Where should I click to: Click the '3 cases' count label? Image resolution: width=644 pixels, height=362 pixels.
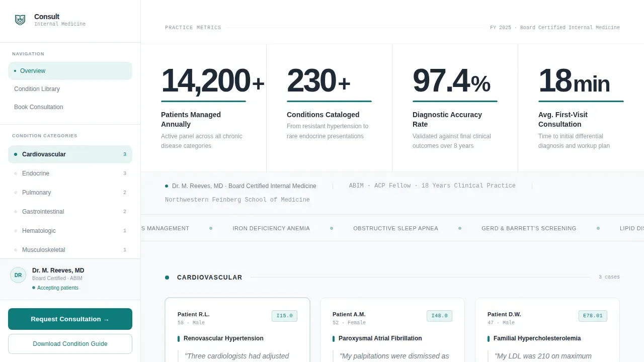click(609, 277)
